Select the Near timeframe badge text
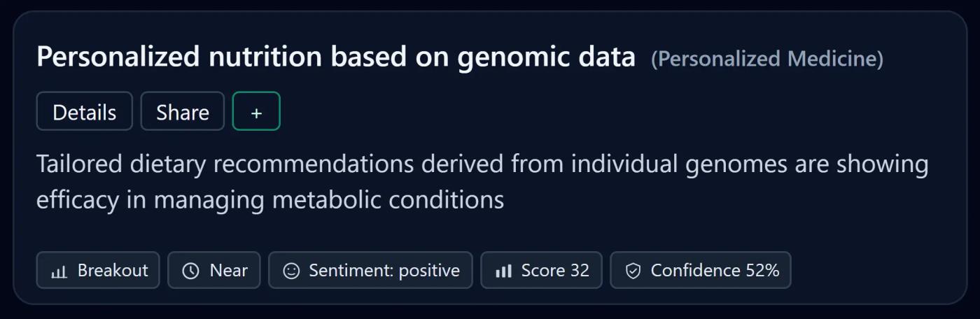 [x=228, y=271]
